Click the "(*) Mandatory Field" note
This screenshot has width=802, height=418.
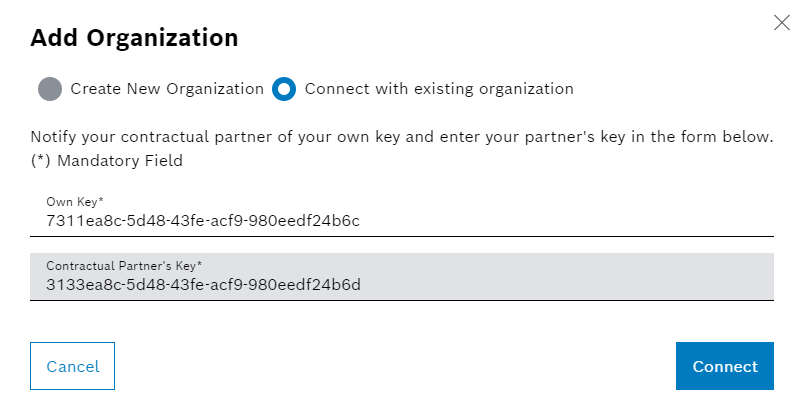click(107, 160)
